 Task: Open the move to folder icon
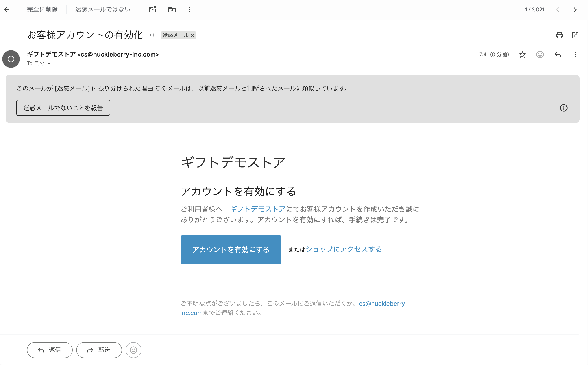pyautogui.click(x=172, y=10)
